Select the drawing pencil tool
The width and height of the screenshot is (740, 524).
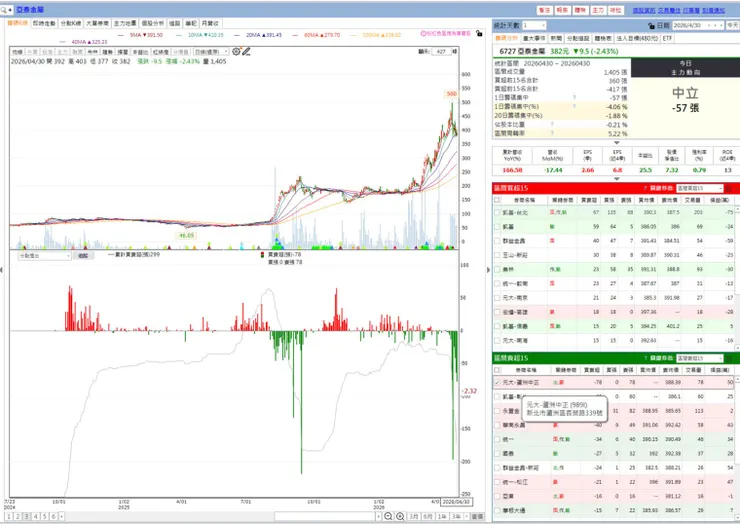[x=246, y=51]
